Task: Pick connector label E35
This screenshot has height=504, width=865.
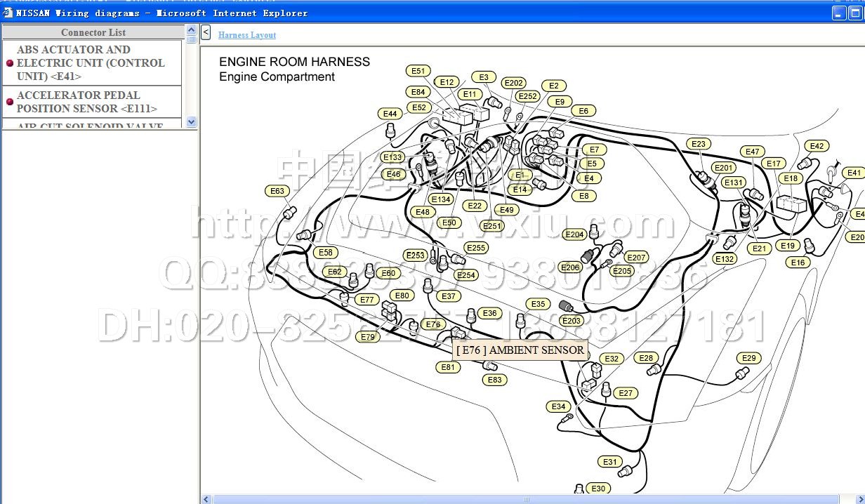Action: 538,304
